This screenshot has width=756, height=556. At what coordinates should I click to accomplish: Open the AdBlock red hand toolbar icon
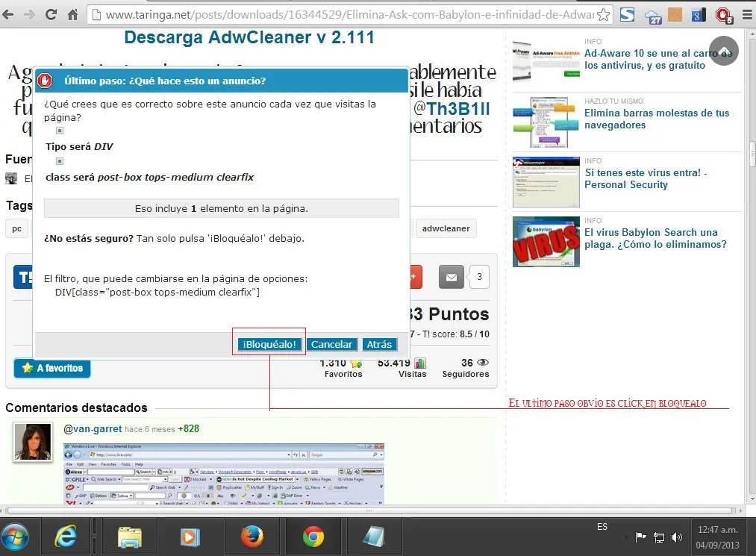pos(723,16)
